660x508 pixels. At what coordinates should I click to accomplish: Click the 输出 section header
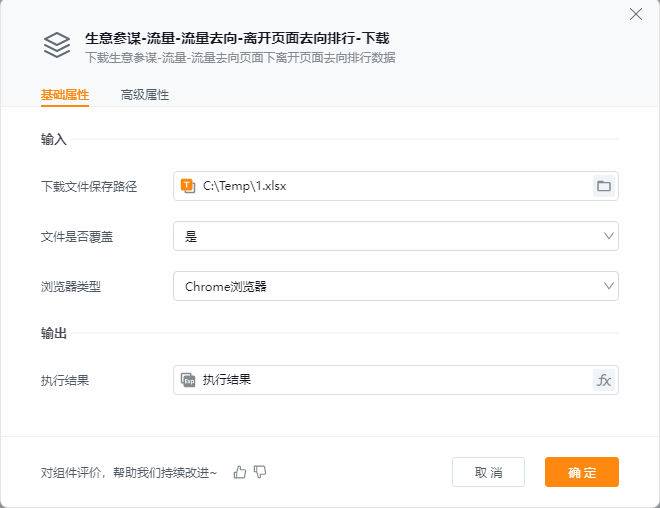tap(54, 333)
